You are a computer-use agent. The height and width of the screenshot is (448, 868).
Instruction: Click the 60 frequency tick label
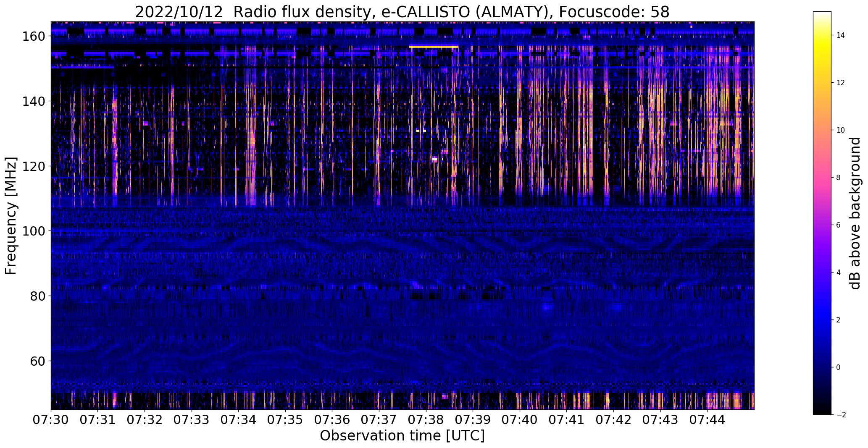point(38,361)
